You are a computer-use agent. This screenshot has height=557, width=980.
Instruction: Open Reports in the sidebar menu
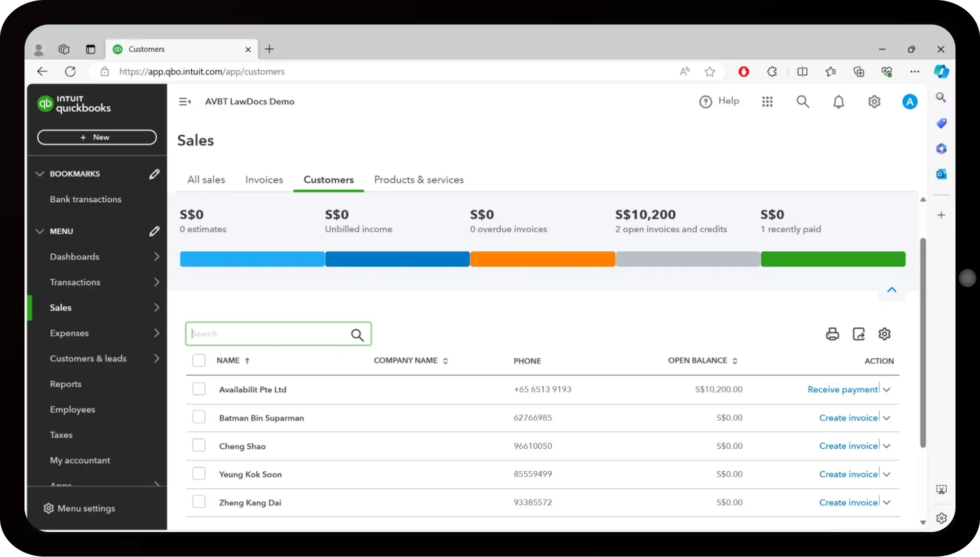pos(66,384)
